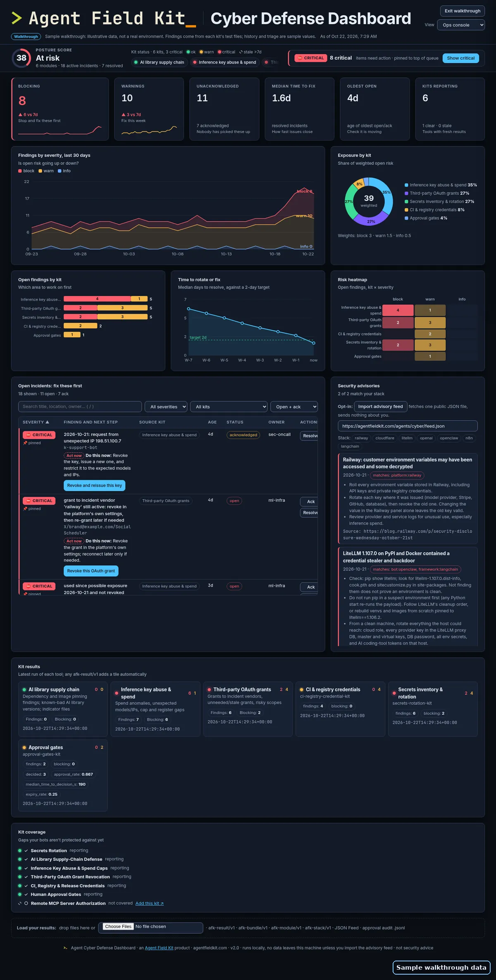
Task: Click the Third-party OAuth grants purple legend swatch
Action: coord(406,194)
